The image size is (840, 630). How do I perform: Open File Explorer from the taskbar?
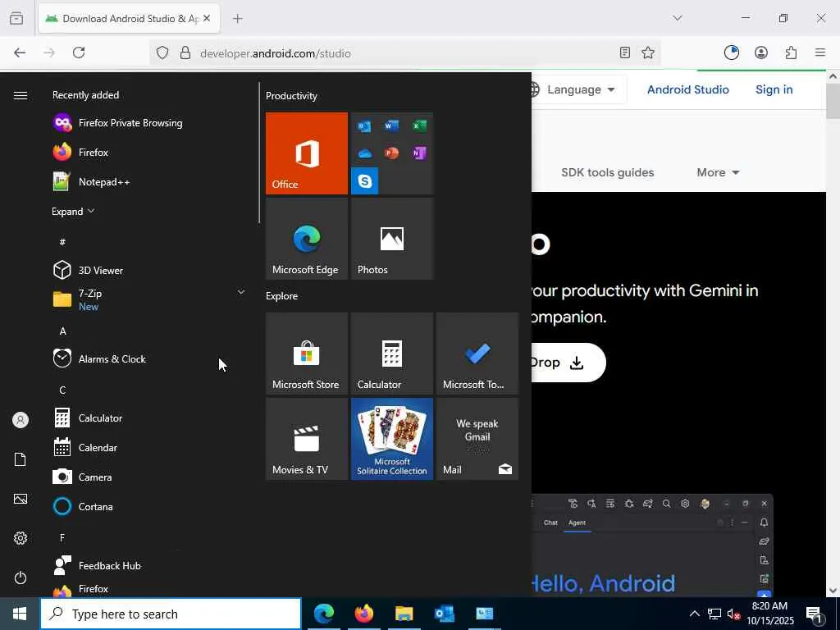point(404,614)
